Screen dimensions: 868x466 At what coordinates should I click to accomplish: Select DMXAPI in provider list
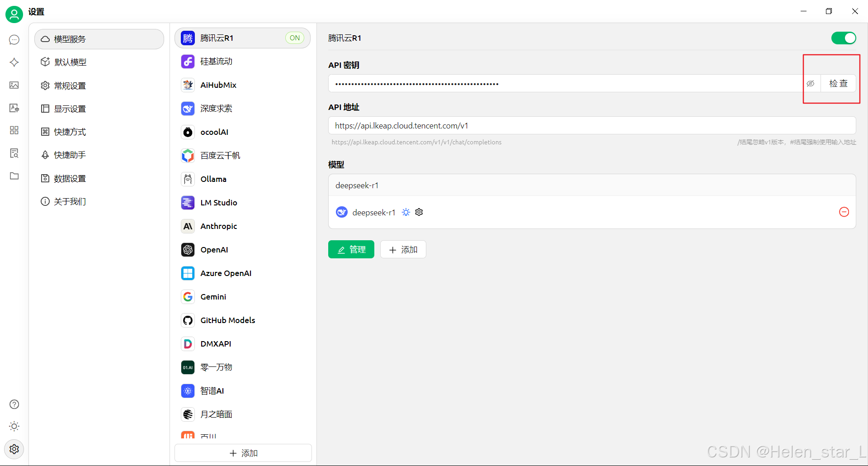(x=243, y=344)
